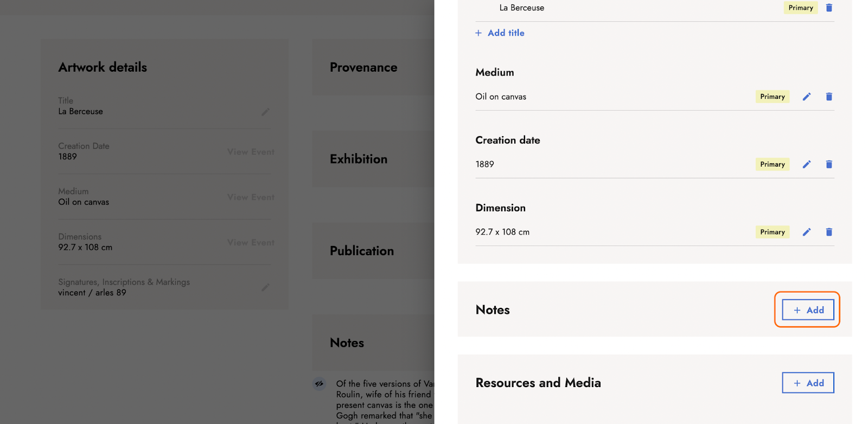Delete the 92.7 x 108 cm dimension

tap(829, 232)
